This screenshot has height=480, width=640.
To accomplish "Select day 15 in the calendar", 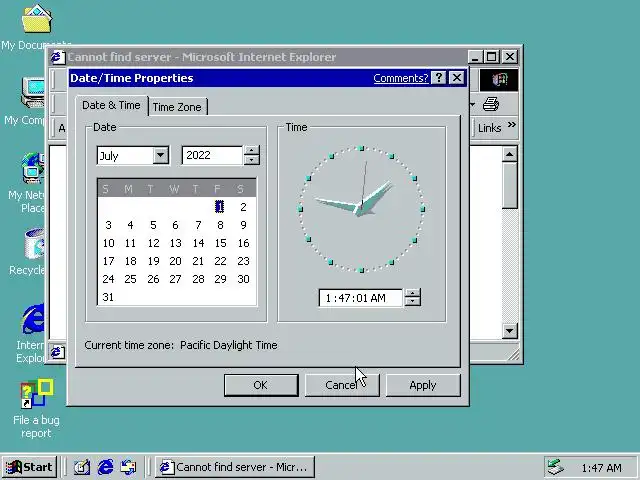I will tap(220, 243).
